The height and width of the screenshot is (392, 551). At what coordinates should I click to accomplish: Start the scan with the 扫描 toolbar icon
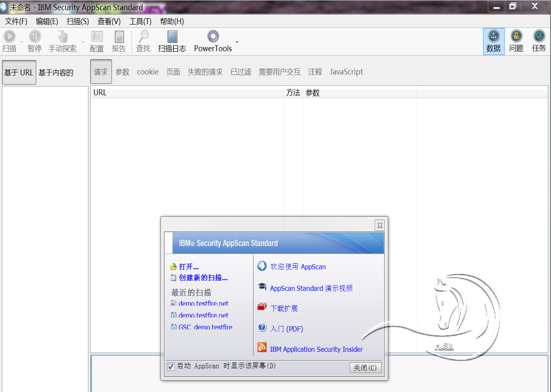tap(9, 36)
